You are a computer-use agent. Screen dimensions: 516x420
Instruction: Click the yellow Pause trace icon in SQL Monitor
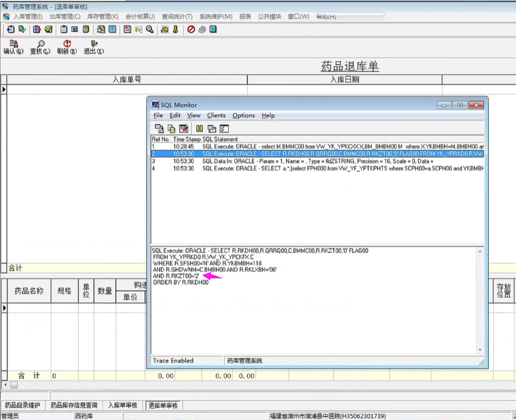(x=199, y=129)
